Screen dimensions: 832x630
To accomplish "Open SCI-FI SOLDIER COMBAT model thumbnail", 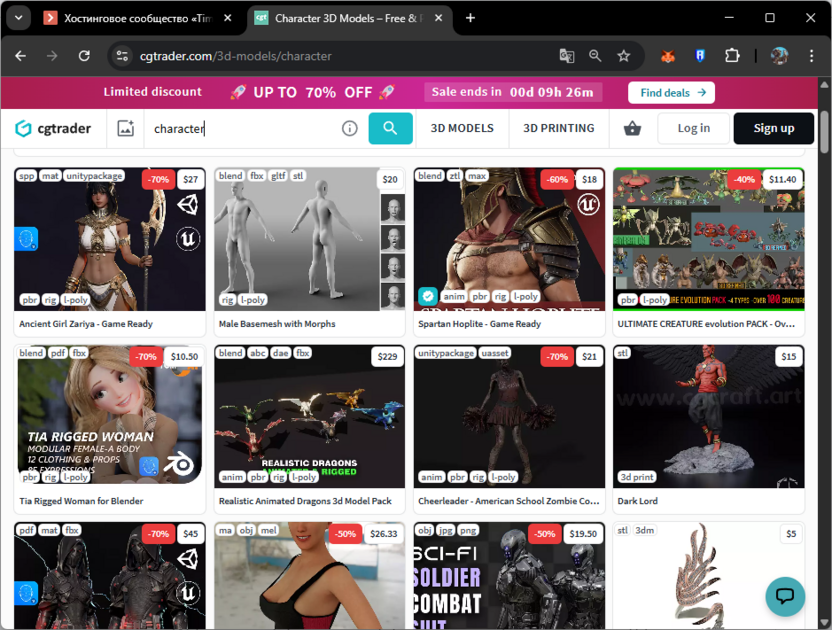I will [509, 576].
